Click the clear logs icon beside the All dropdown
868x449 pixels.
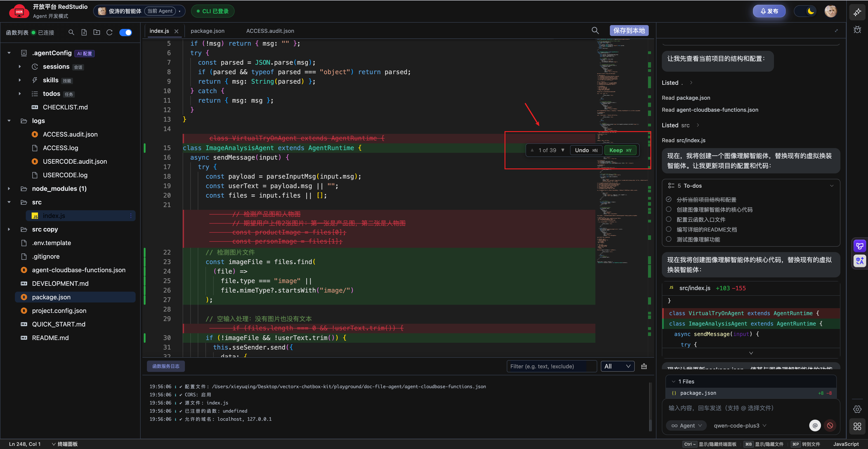[644, 366]
